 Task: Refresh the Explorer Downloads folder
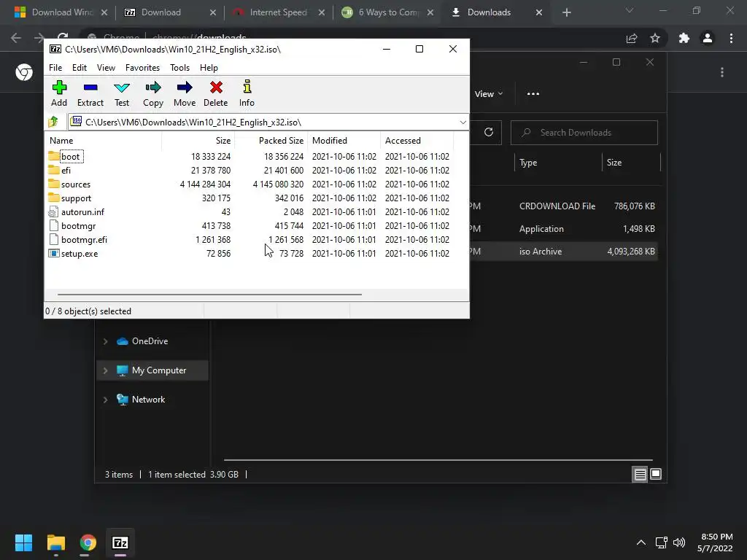[x=488, y=132]
